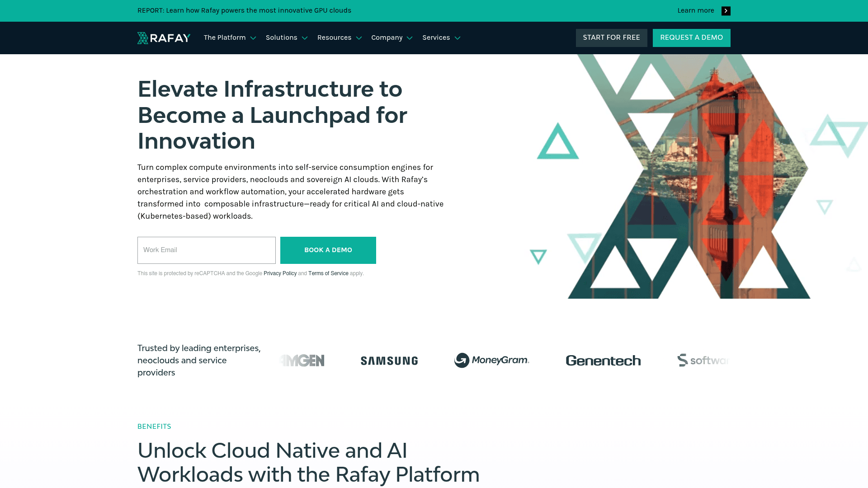Expand the Resources menu chevron

click(x=359, y=38)
